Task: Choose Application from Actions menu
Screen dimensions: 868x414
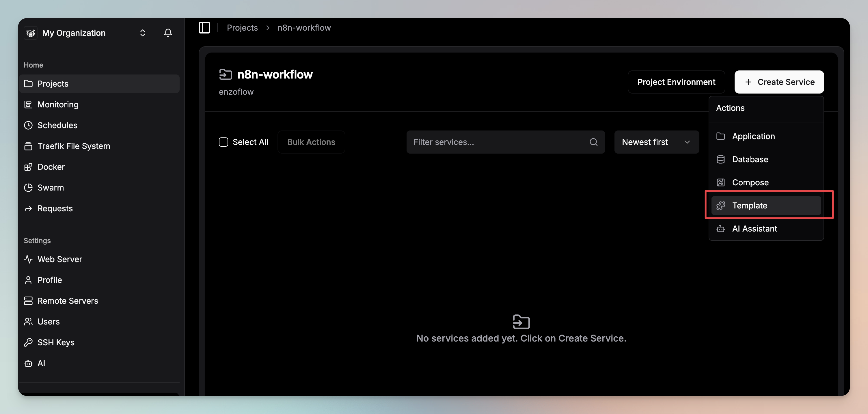Action: [x=766, y=136]
